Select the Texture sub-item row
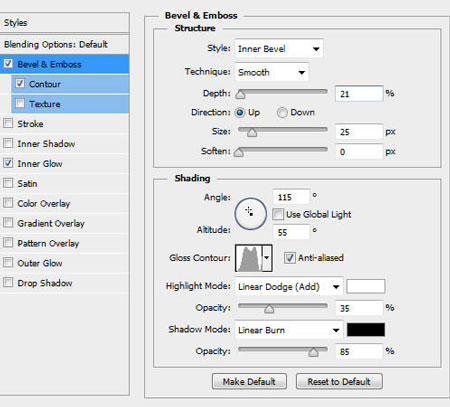The image size is (450, 407). tap(70, 104)
